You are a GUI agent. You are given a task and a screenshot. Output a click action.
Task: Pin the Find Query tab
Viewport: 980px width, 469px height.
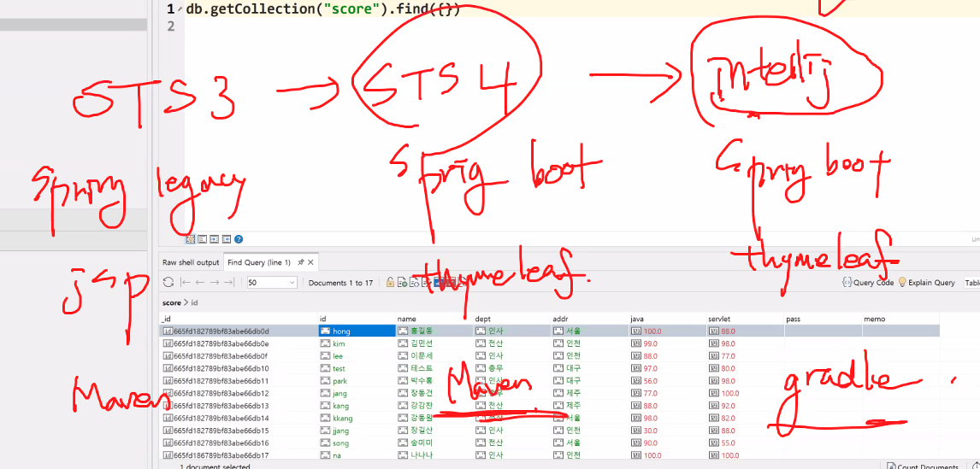(301, 262)
